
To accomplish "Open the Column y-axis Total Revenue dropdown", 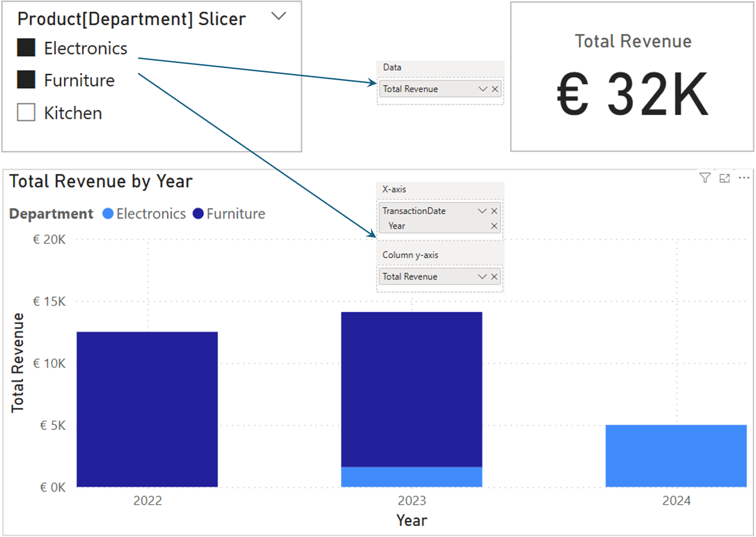I will pos(482,277).
